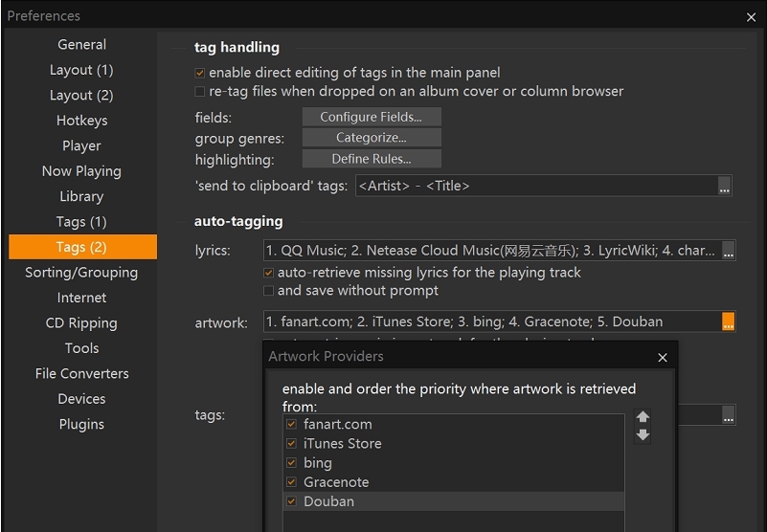Close the Artwork Providers dialog
This screenshot has height=532, width=767.
[663, 357]
